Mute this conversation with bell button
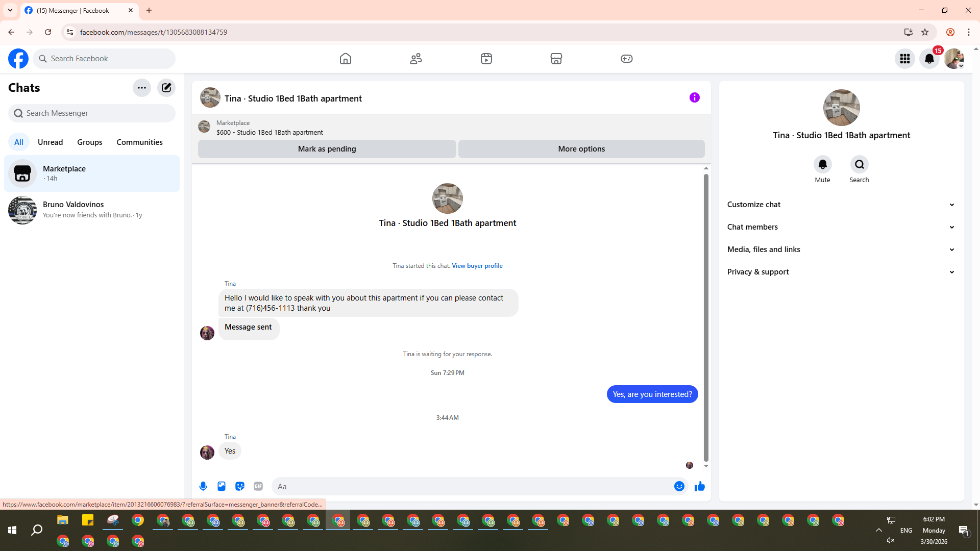The image size is (980, 551). click(x=822, y=164)
